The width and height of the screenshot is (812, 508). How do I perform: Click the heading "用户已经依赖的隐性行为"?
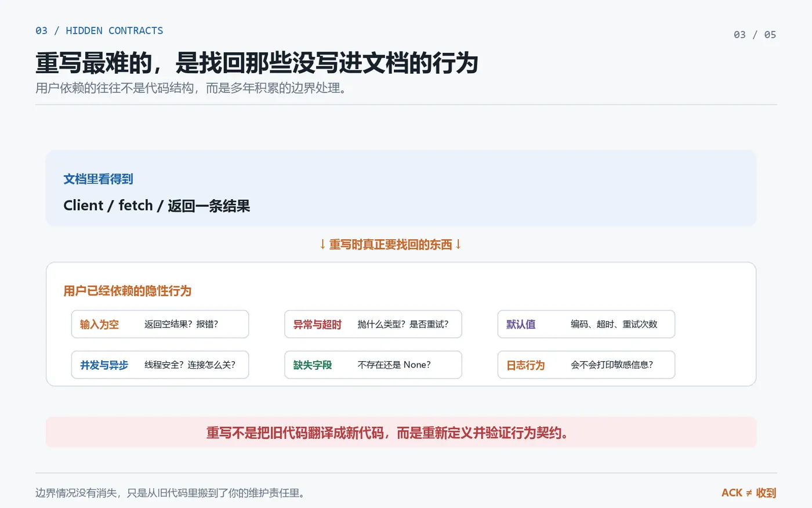[x=128, y=291]
